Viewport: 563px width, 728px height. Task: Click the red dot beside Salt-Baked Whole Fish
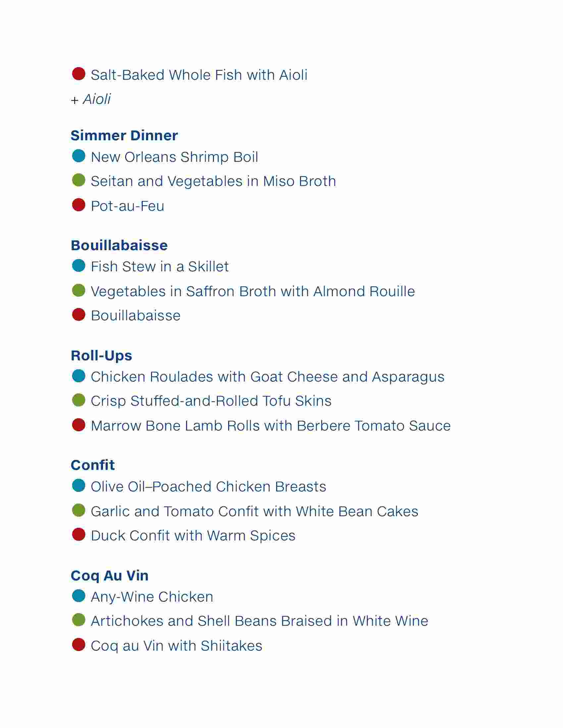pos(79,74)
